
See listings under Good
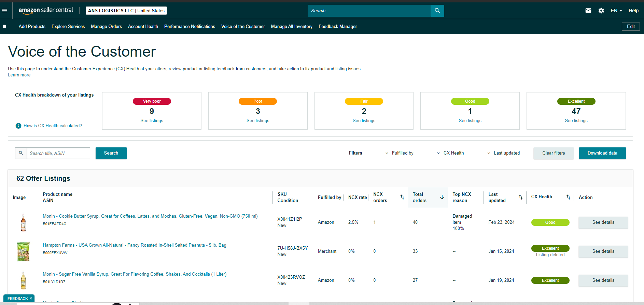470,121
